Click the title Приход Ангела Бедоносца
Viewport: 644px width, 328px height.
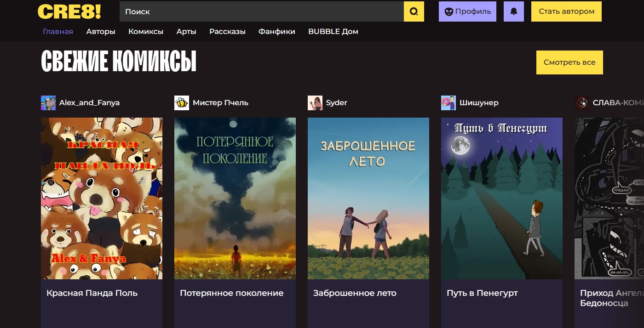(x=612, y=298)
